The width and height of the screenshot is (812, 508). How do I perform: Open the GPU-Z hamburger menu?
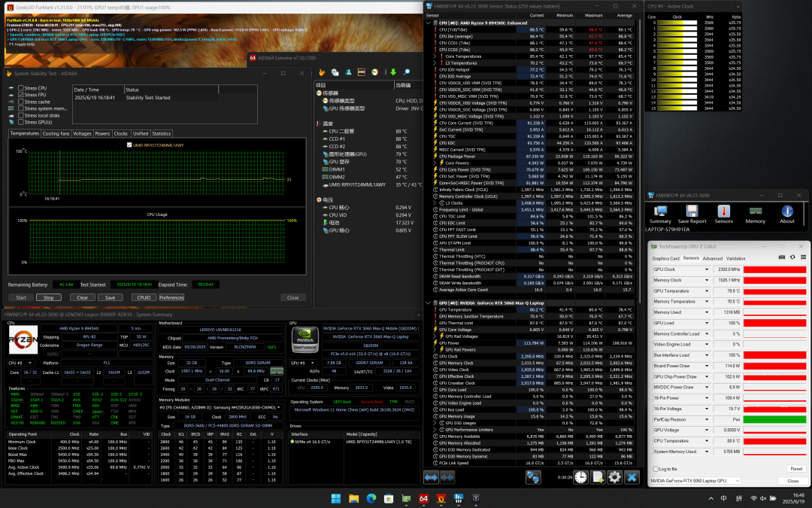(803, 257)
